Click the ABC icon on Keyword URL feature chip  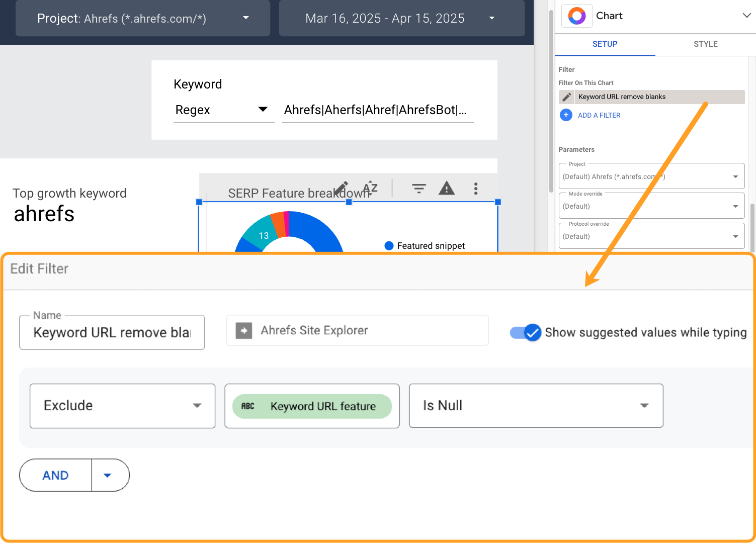tap(248, 406)
